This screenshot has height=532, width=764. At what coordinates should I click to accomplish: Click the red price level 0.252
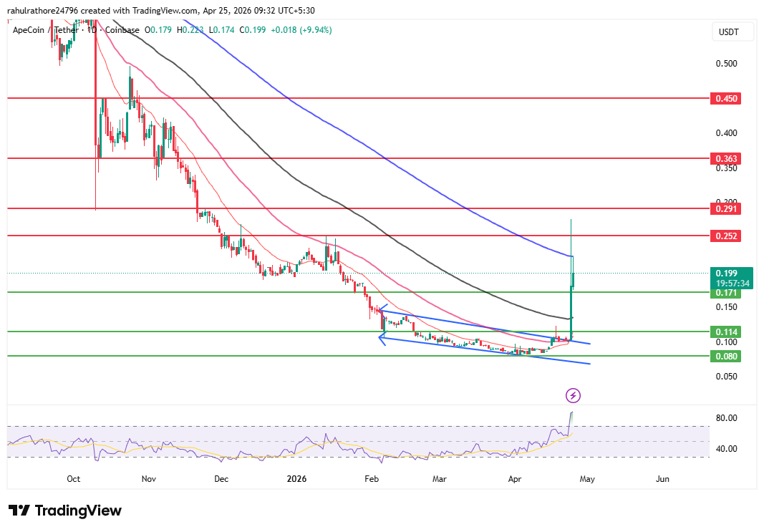726,236
